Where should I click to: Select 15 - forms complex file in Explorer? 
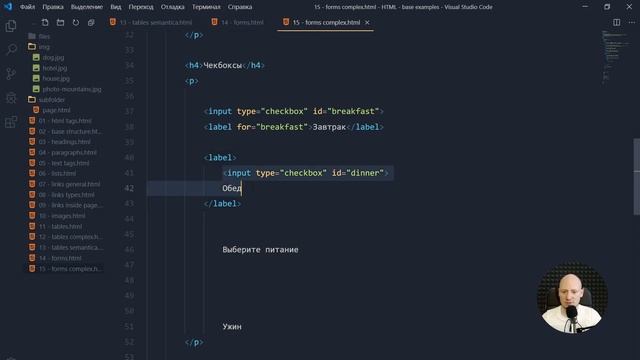70,269
